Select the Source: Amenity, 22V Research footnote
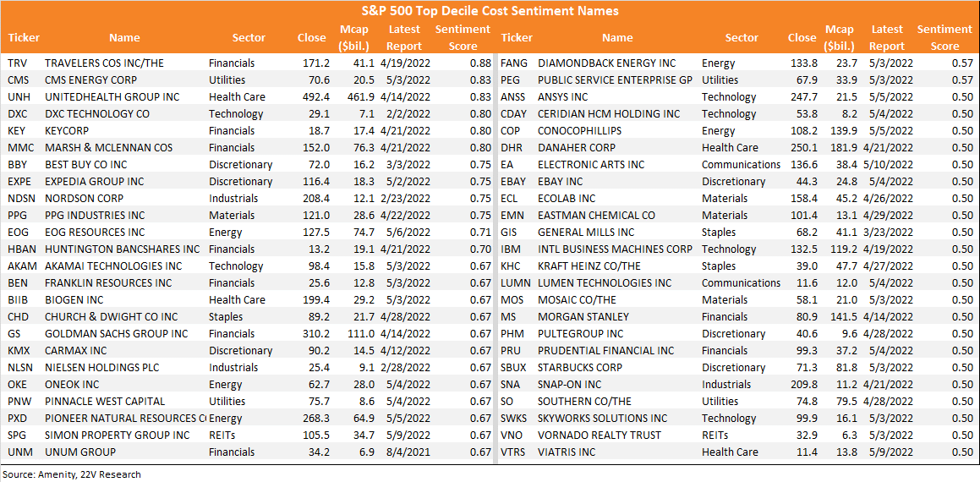Viewport: 980px width, 482px height. click(x=72, y=474)
